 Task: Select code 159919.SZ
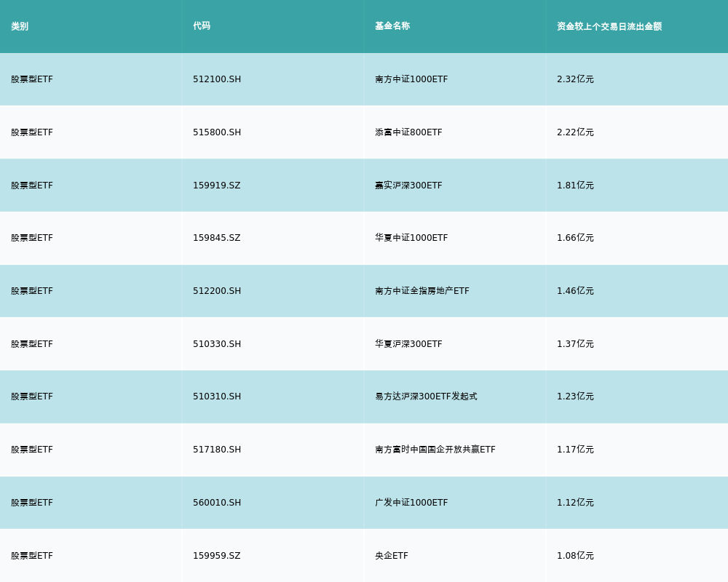[x=217, y=186]
